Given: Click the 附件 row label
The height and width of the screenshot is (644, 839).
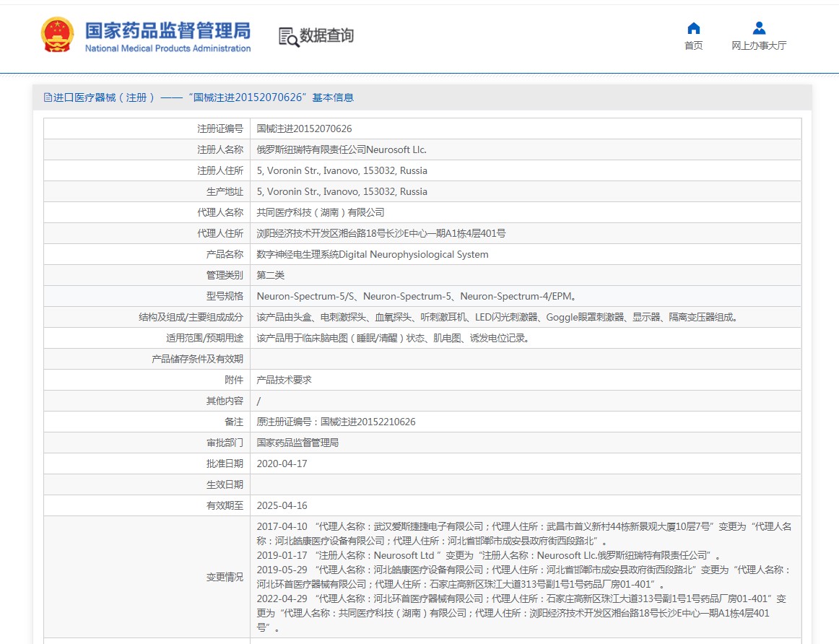Looking at the screenshot, I should 234,380.
